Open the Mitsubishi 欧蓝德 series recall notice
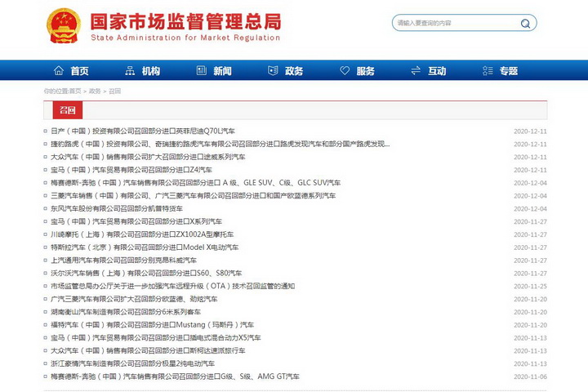The image size is (588, 392). coord(193,196)
